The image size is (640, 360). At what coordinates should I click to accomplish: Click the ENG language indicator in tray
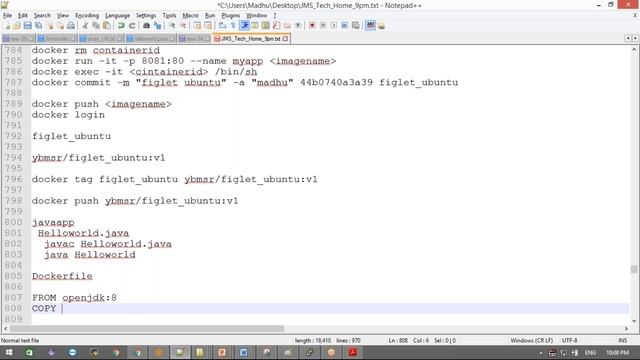tap(590, 353)
